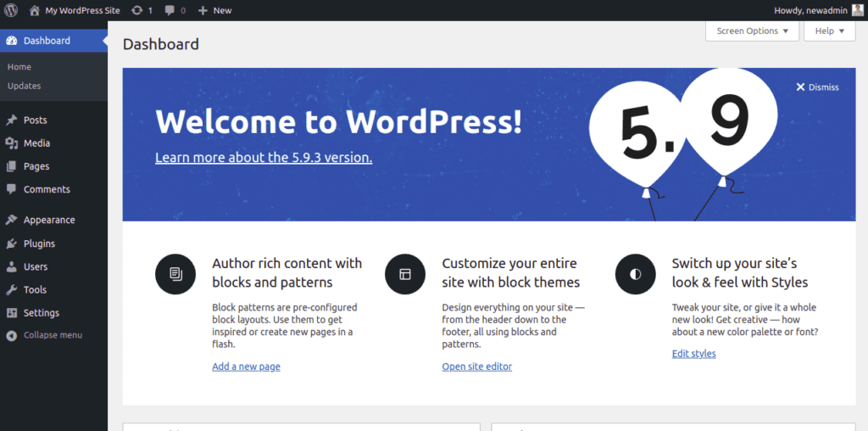
Task: Open site editor link
Action: pos(476,367)
